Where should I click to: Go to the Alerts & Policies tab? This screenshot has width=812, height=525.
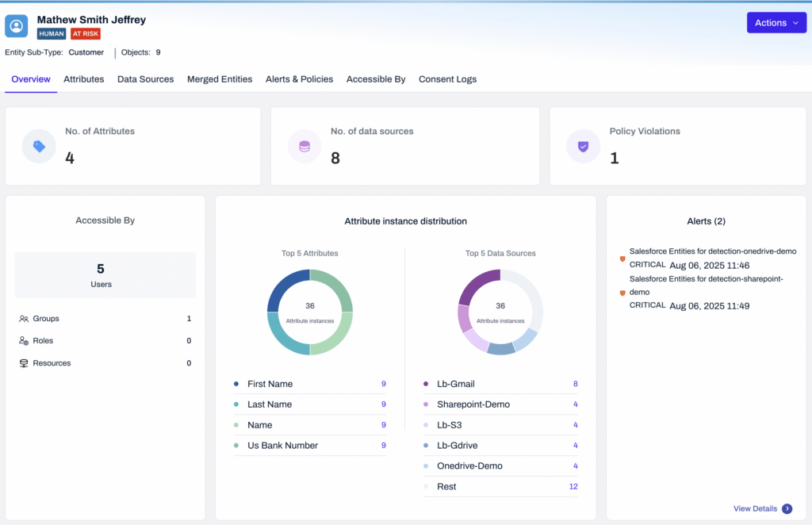(x=299, y=79)
